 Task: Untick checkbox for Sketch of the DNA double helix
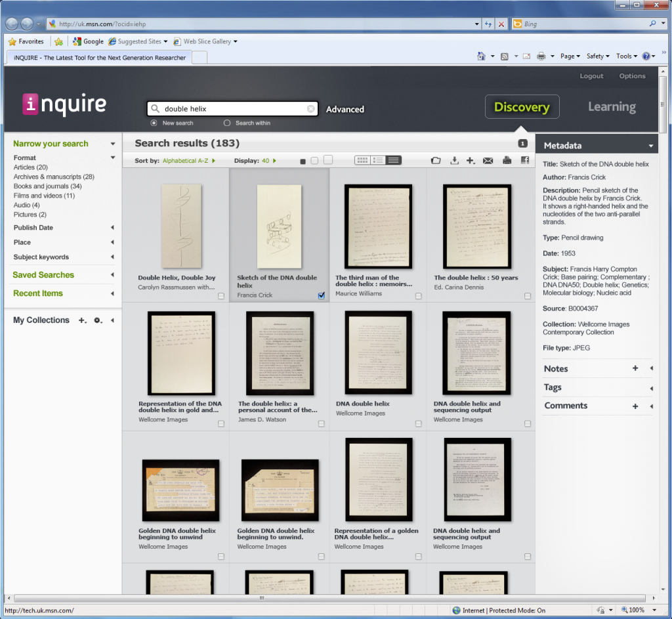(322, 295)
